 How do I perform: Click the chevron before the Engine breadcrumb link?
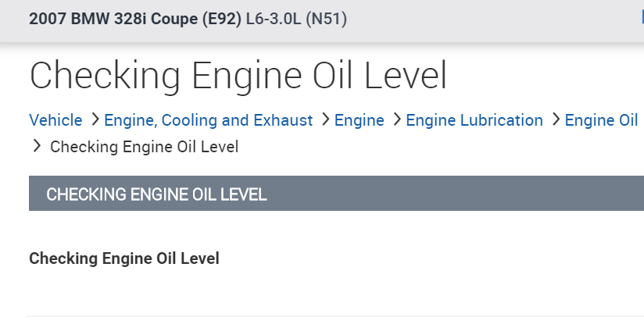click(324, 119)
